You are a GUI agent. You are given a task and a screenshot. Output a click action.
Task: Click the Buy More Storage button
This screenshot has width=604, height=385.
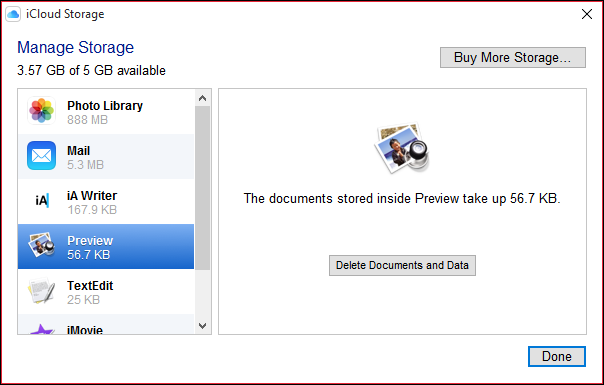[x=513, y=57]
